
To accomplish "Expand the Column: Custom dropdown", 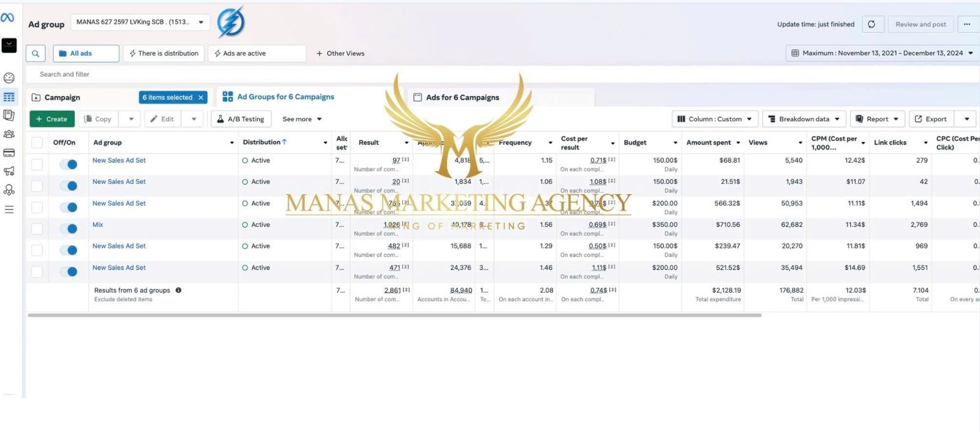I will pos(715,119).
